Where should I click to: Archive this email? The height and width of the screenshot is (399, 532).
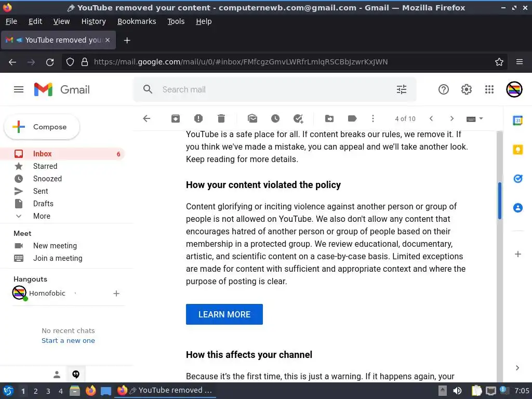click(x=176, y=118)
